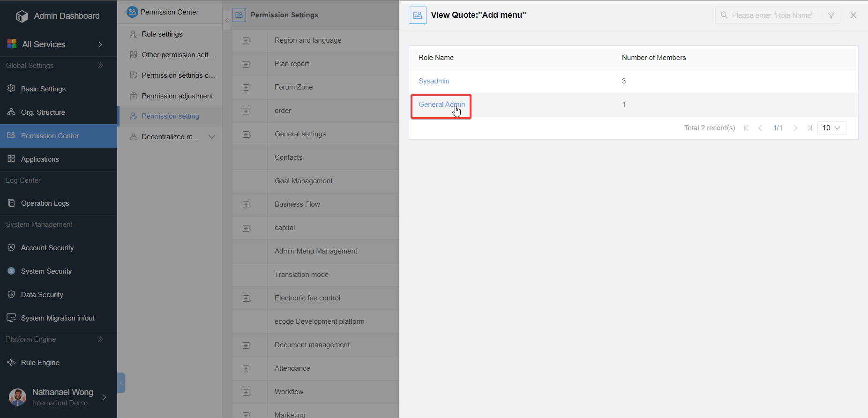The width and height of the screenshot is (868, 418).
Task: Open the General Admin role link
Action: (441, 104)
